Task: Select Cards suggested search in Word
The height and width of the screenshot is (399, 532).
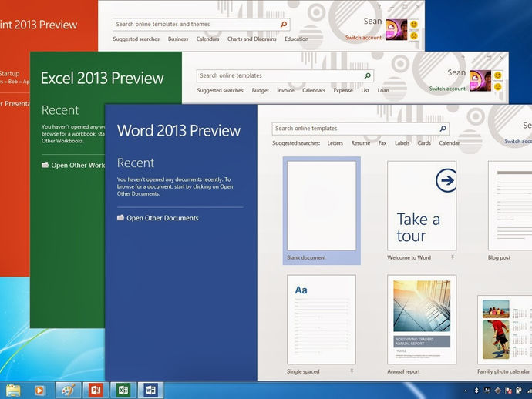Action: click(424, 143)
